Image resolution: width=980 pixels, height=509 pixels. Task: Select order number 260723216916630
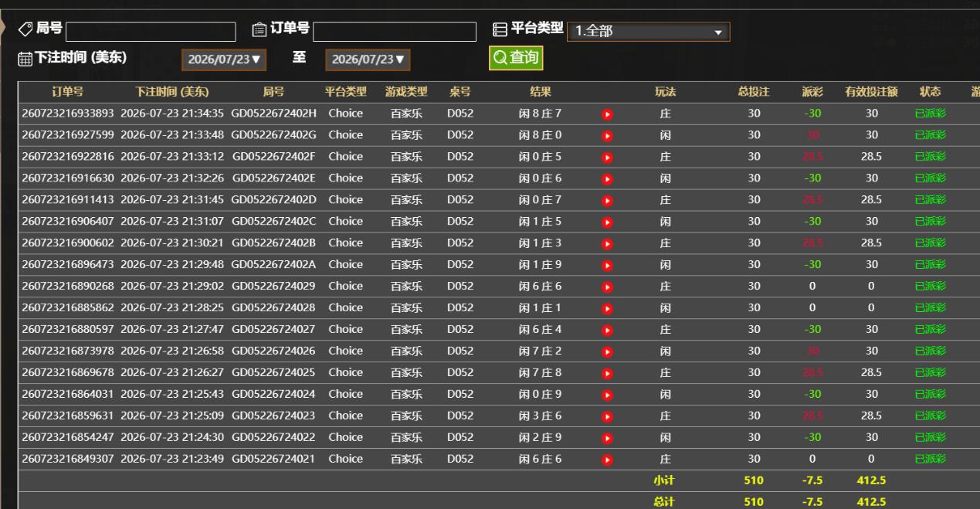pyautogui.click(x=68, y=178)
